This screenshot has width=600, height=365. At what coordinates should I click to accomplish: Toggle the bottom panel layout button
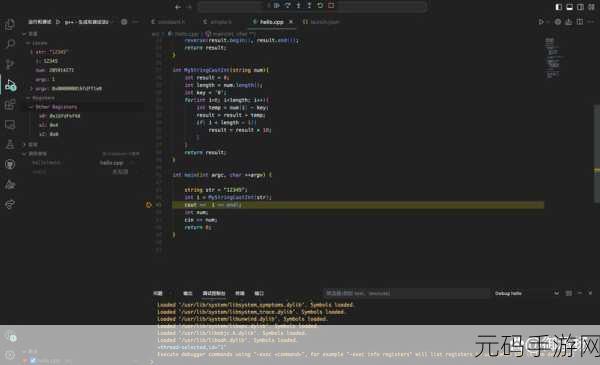tap(569, 7)
